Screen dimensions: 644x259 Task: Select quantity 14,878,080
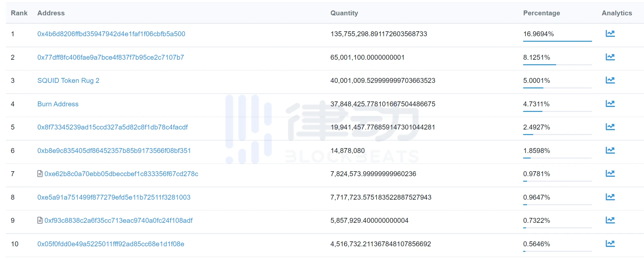click(x=348, y=151)
